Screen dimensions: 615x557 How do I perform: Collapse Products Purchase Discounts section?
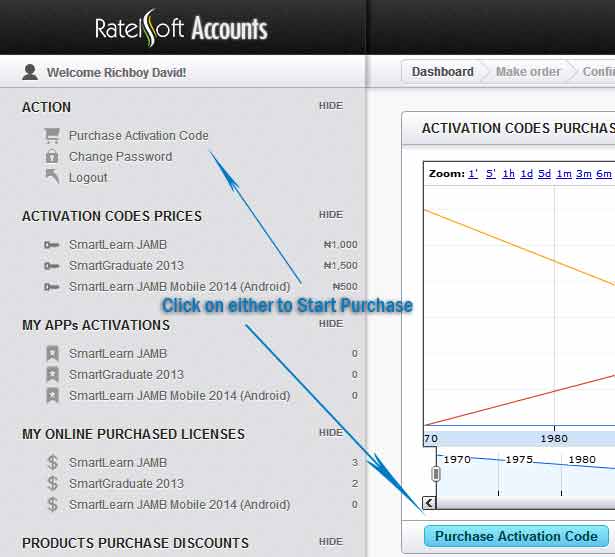pos(330,542)
